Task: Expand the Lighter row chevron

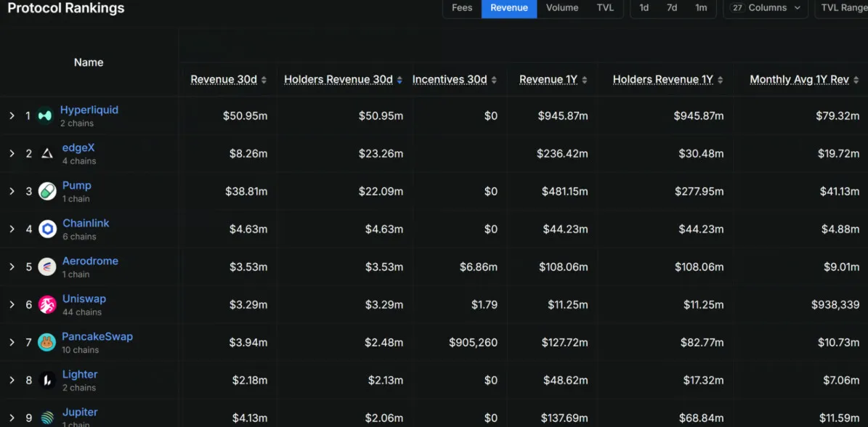Action: click(x=12, y=380)
